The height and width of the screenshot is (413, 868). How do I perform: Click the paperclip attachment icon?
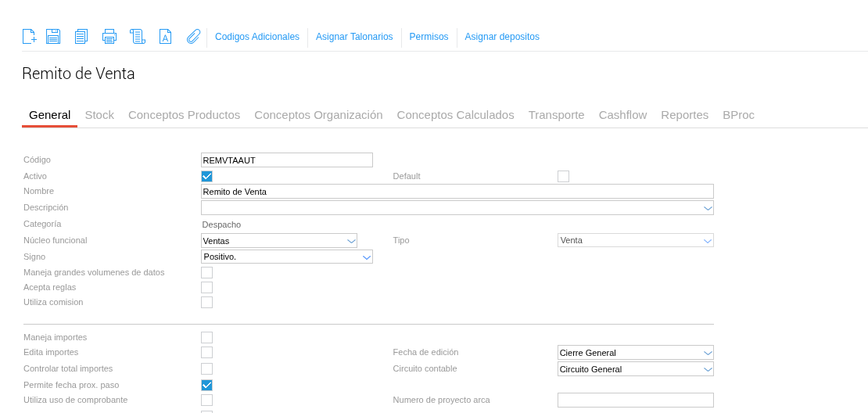(193, 37)
